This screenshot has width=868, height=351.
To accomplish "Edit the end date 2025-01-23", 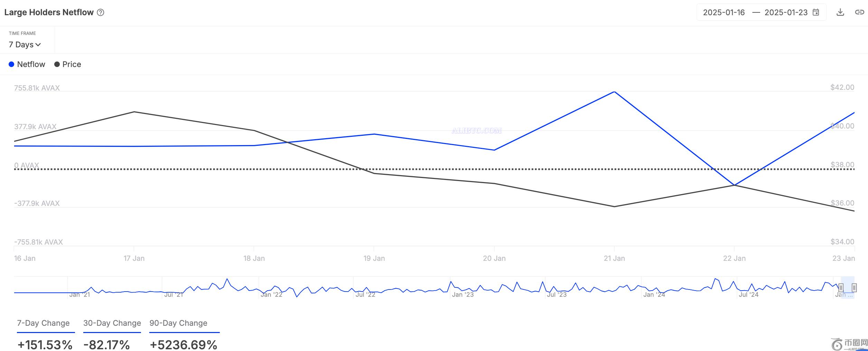I will [786, 12].
